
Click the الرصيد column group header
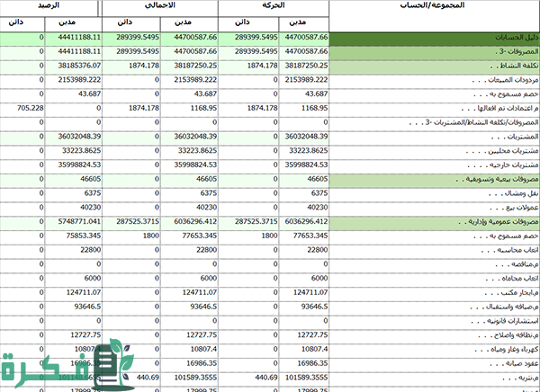(x=50, y=5)
